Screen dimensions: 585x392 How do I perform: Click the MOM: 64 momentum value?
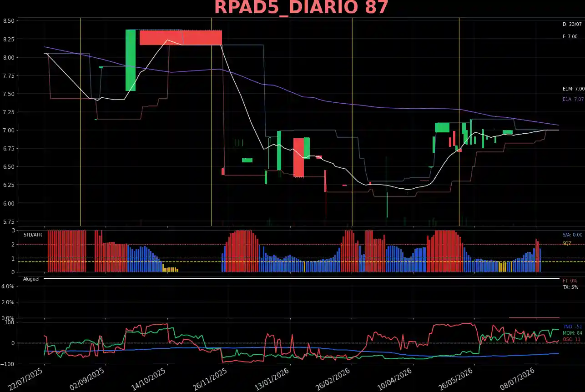[573, 333]
